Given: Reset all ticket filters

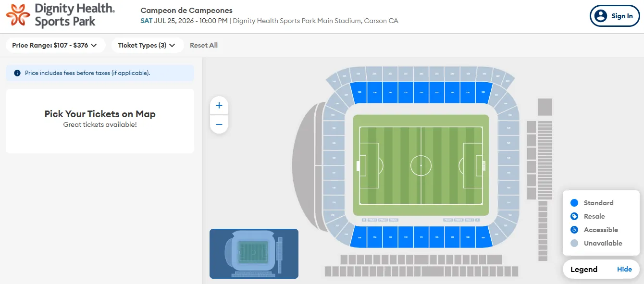Looking at the screenshot, I should coord(204,45).
